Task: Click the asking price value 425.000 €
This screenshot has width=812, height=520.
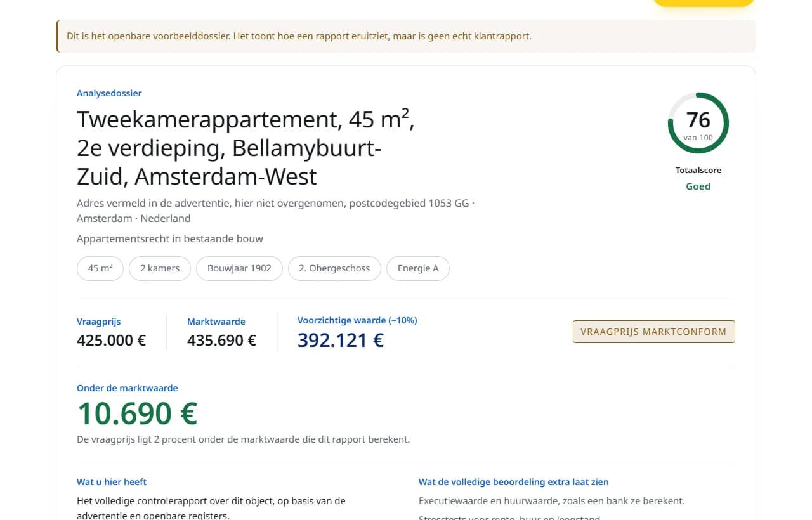Action: click(112, 341)
